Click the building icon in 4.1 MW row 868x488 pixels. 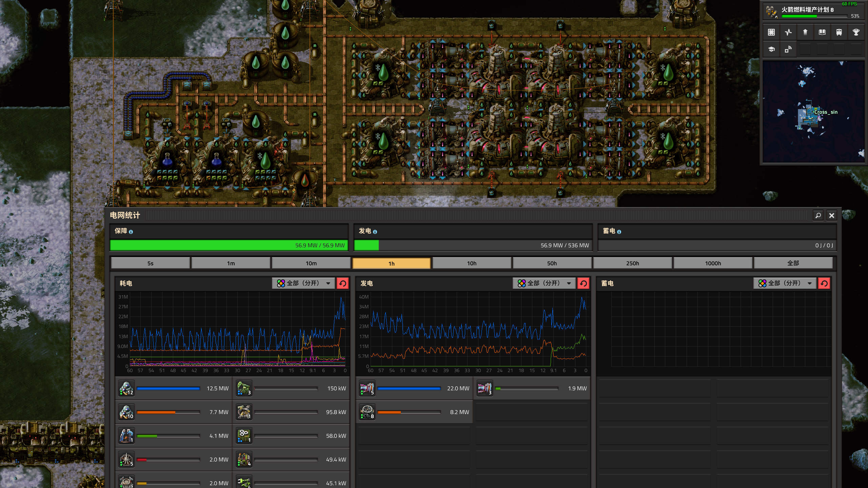coord(126,436)
